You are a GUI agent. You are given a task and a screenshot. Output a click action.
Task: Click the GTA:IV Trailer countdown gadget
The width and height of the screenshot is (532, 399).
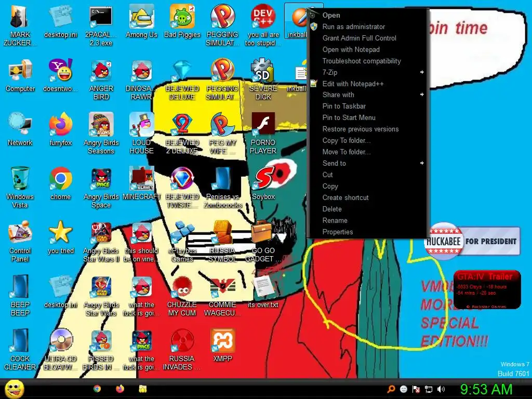487,290
